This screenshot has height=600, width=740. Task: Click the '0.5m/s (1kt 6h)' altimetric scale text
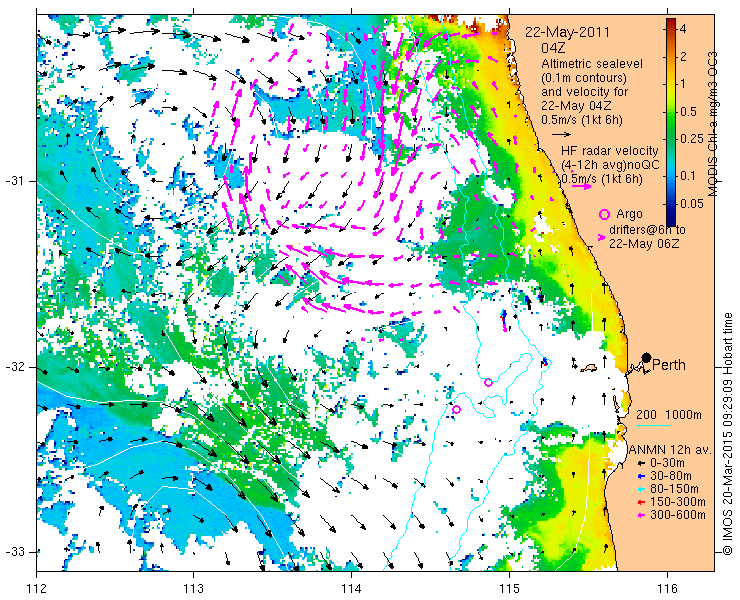pyautogui.click(x=581, y=120)
